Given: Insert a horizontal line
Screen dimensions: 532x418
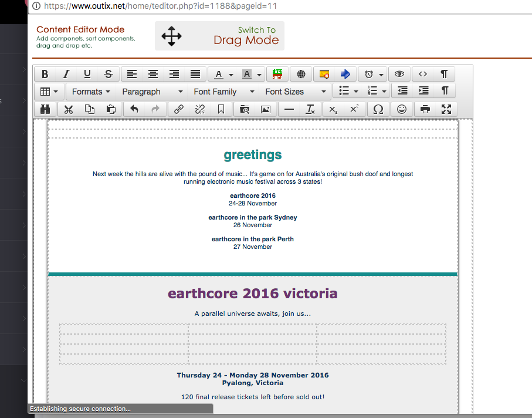Looking at the screenshot, I should (x=289, y=109).
